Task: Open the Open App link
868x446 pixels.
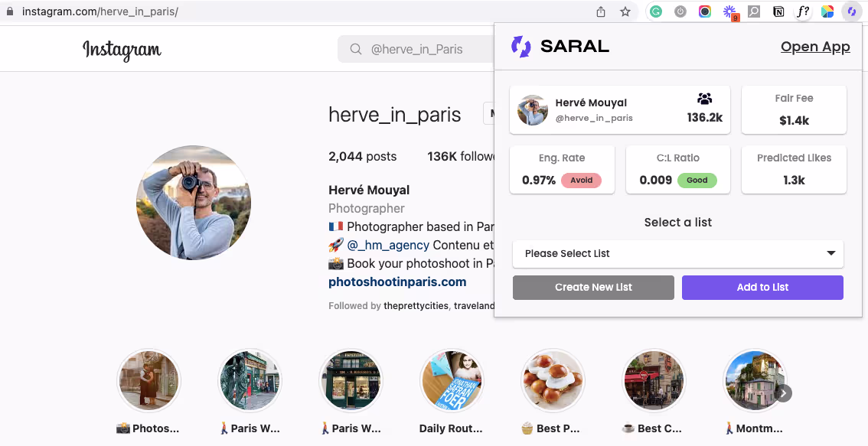Action: click(x=815, y=47)
